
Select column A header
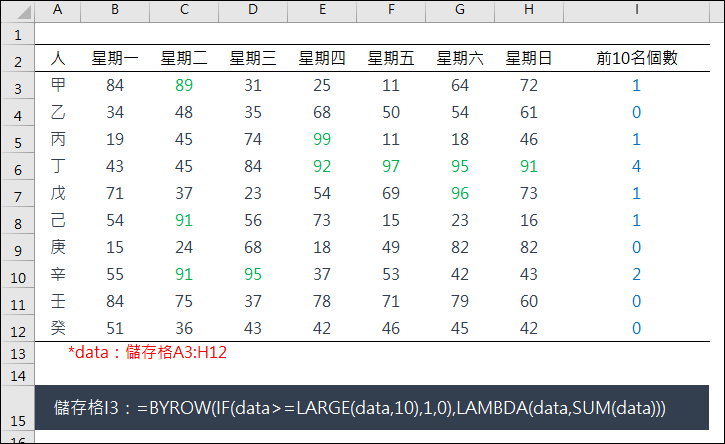click(57, 10)
